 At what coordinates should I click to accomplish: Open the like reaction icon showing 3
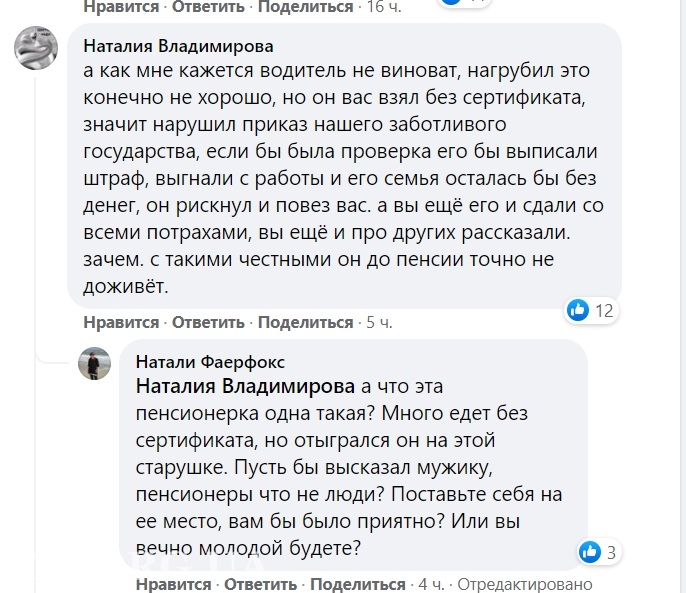tap(591, 550)
